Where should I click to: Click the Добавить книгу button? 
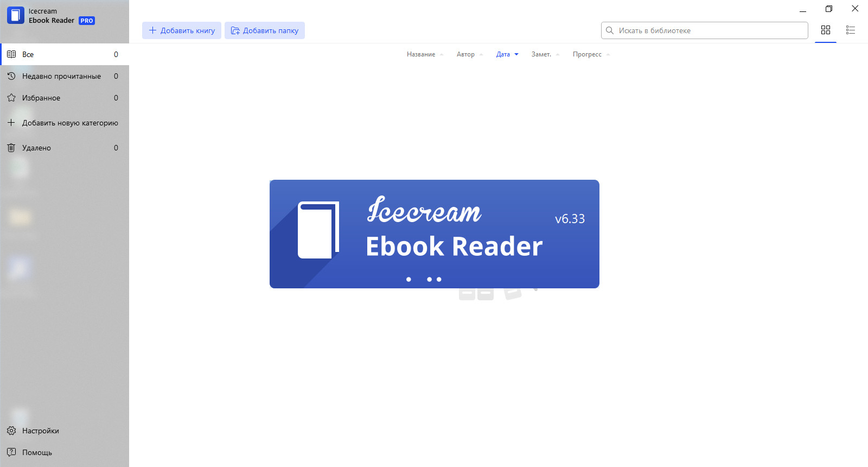(182, 30)
